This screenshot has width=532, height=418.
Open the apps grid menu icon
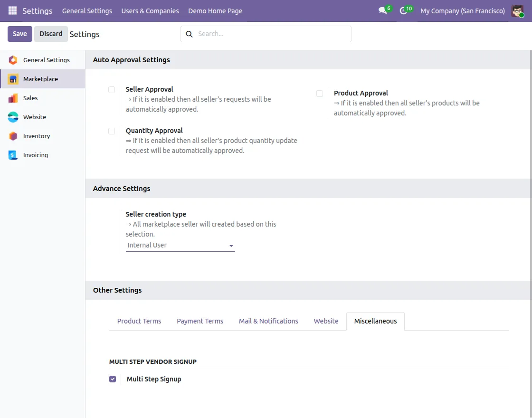tap(12, 10)
